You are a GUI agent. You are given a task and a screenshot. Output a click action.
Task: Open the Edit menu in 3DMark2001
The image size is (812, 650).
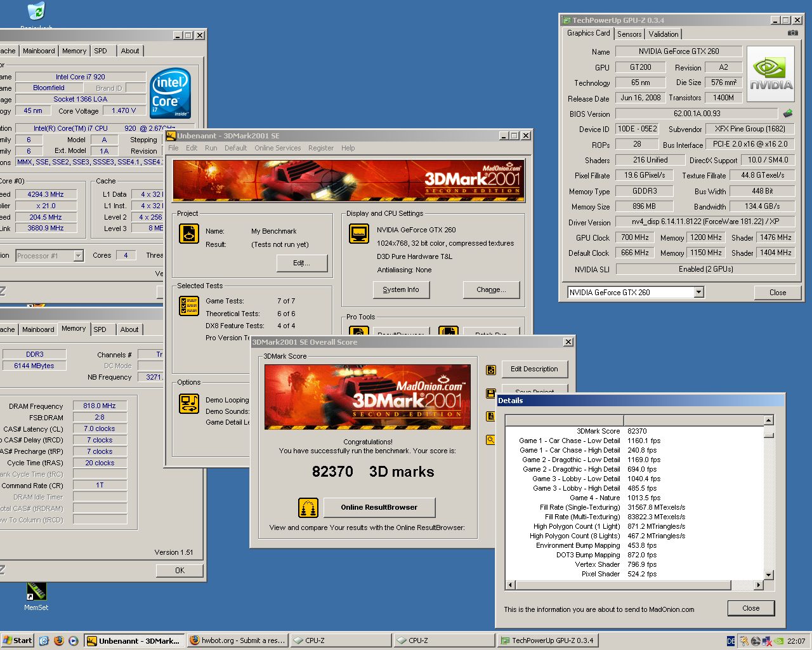click(192, 148)
